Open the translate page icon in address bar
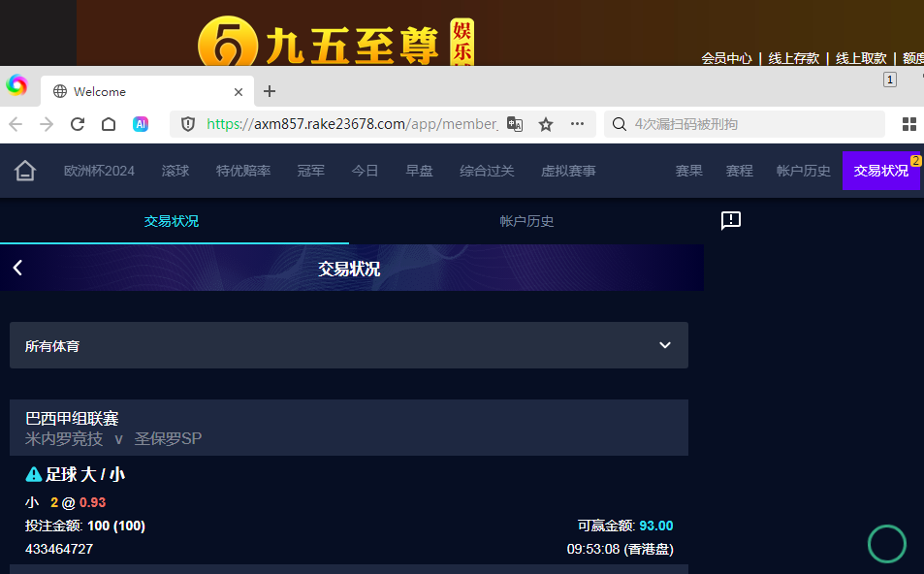Screen dimensions: 924x574 (x=515, y=124)
